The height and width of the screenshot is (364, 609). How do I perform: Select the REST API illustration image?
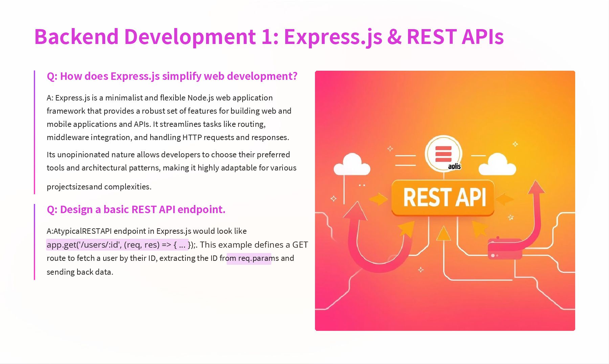(445, 201)
